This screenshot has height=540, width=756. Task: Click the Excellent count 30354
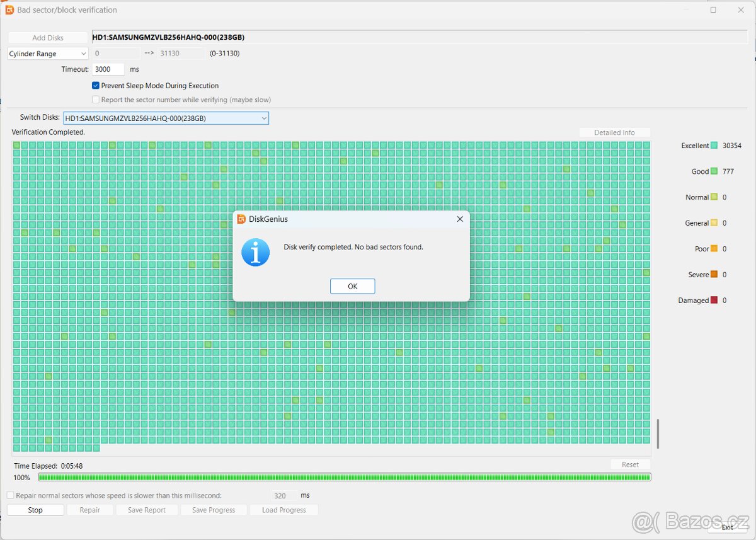click(x=732, y=146)
